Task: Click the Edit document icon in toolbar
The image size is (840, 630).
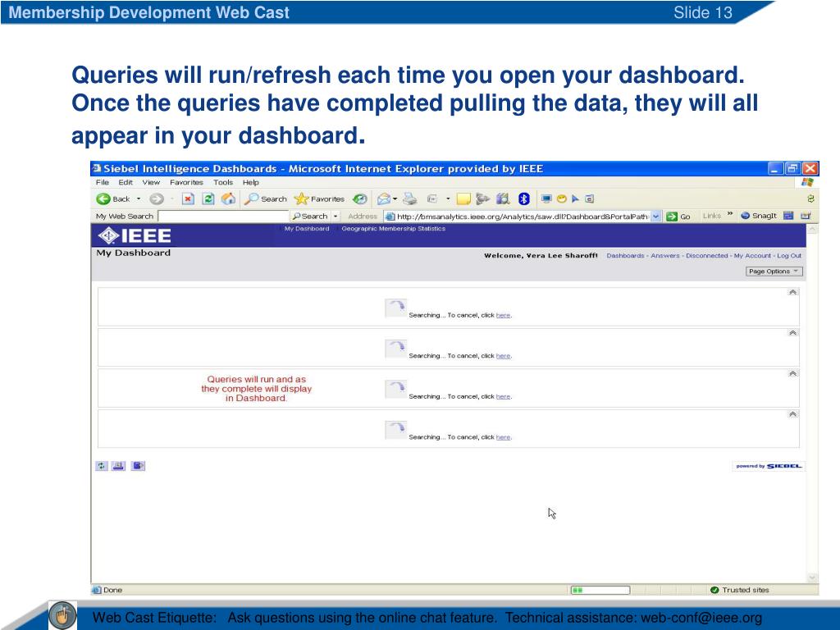Action: pyautogui.click(x=432, y=199)
